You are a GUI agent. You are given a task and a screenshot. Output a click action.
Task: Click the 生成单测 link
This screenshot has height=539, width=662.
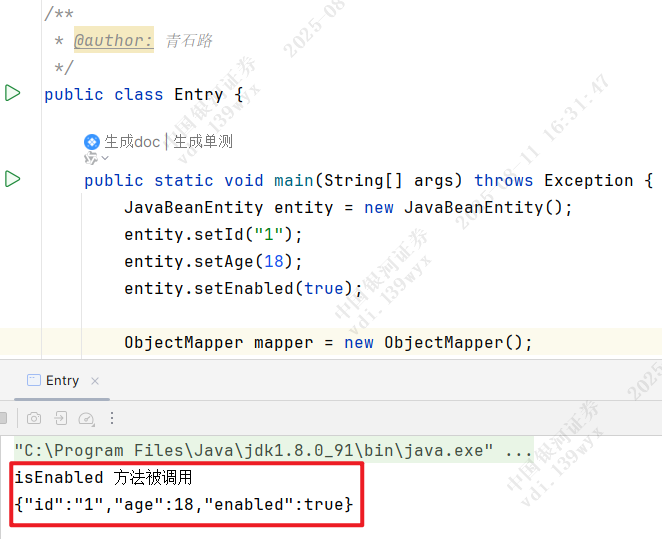pos(203,142)
